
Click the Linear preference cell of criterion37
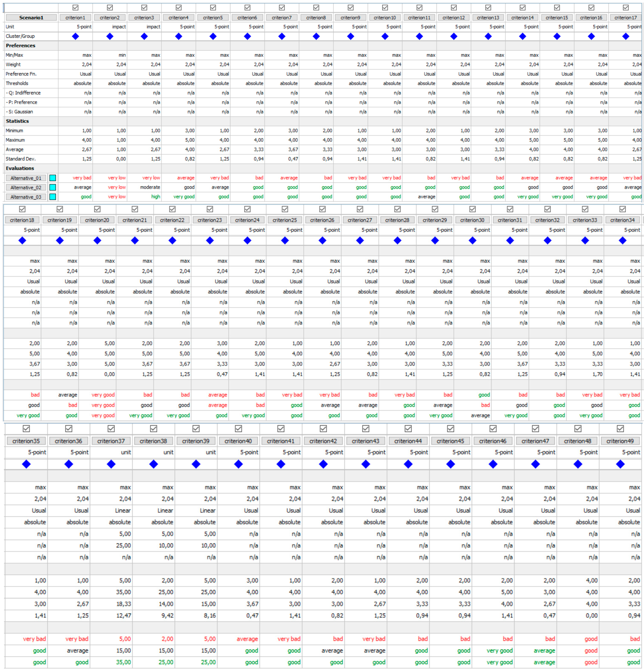pyautogui.click(x=123, y=510)
